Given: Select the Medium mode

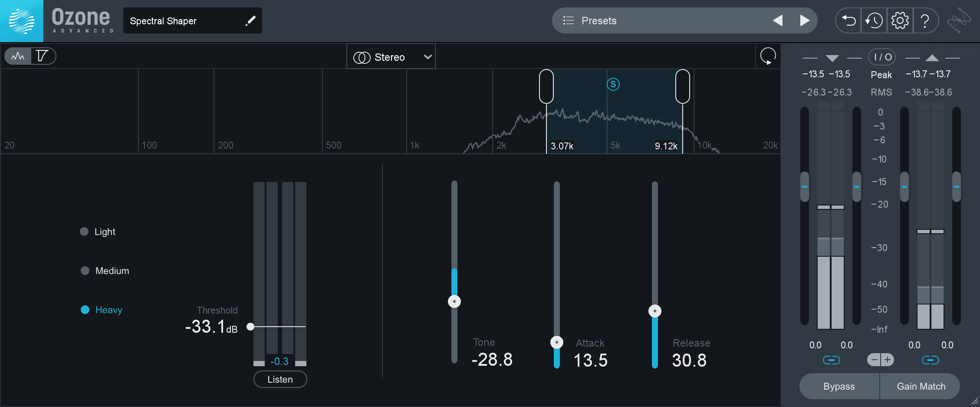Looking at the screenshot, I should (105, 271).
